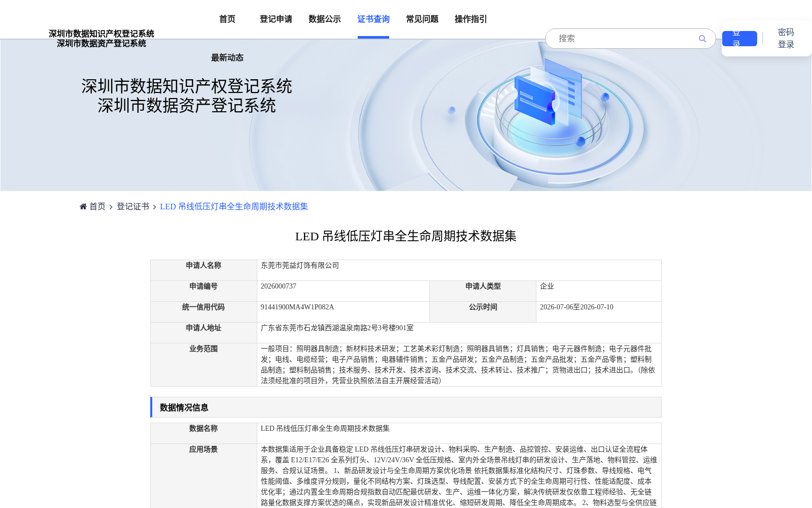Click breadcrumb LED 吊线低压灯串全生命周期技术数据集
Viewport: 812px width, 508px height.
[234, 206]
